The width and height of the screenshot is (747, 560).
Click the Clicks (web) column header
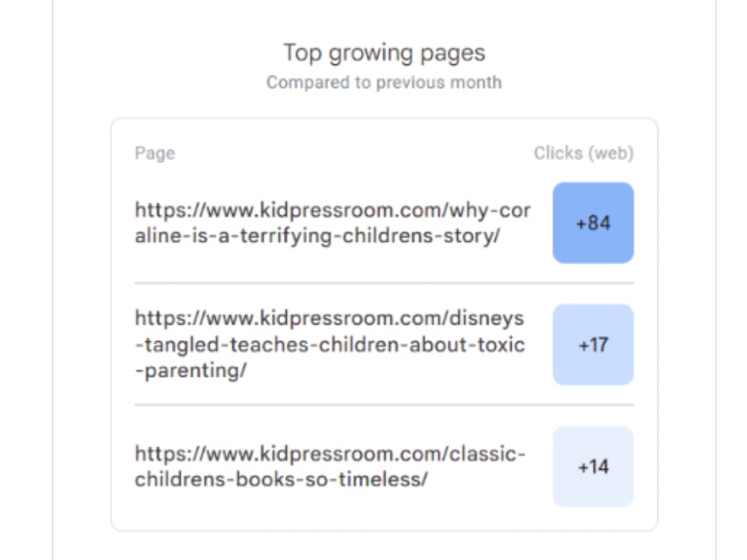click(x=583, y=153)
